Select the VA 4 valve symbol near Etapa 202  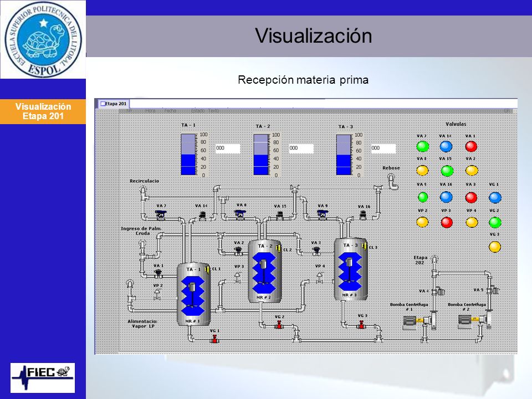[x=438, y=291]
